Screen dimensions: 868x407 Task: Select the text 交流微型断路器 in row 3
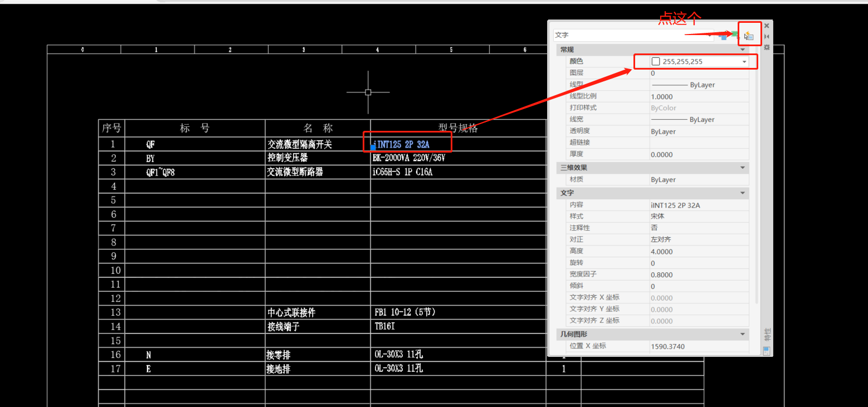pyautogui.click(x=295, y=172)
